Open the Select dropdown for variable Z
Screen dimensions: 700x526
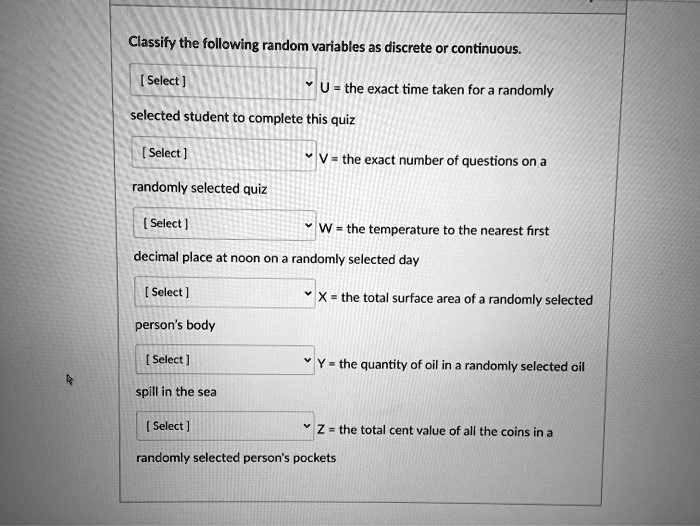point(225,426)
